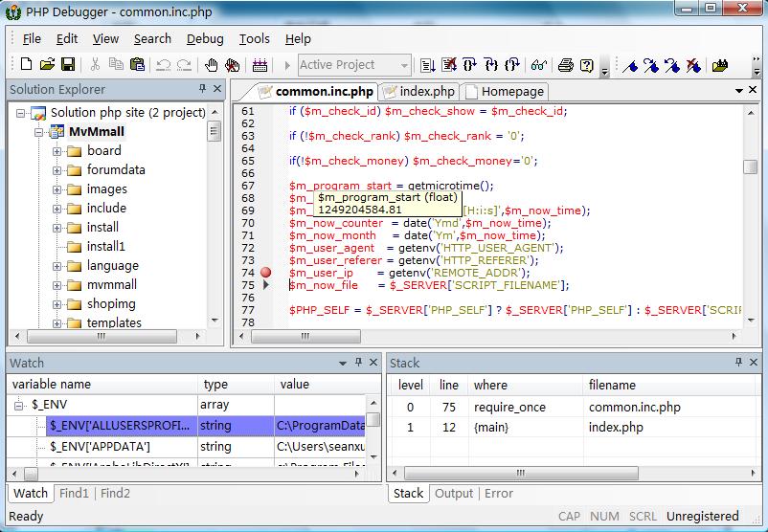Image resolution: width=768 pixels, height=532 pixels.
Task: Open the Tools menu
Action: (254, 38)
